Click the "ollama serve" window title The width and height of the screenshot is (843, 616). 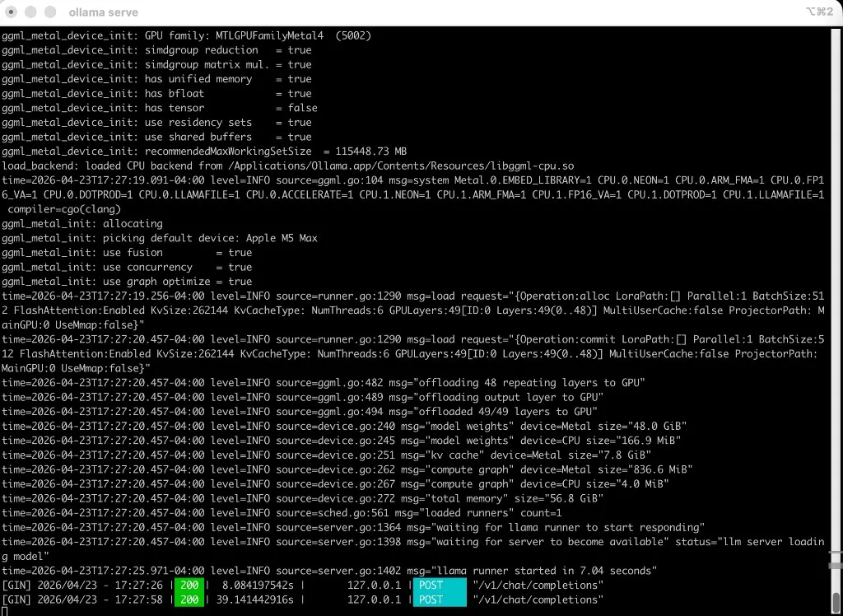[x=103, y=12]
